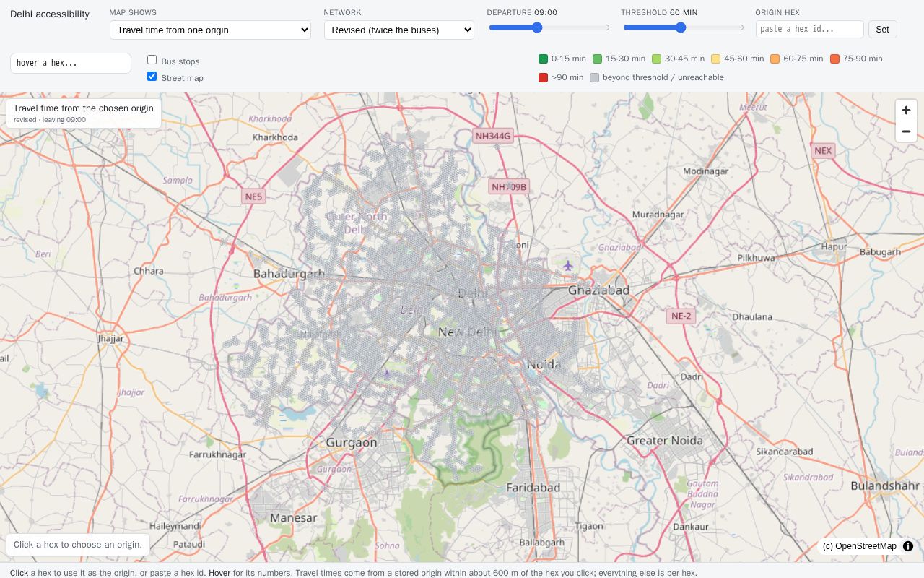The width and height of the screenshot is (924, 578).
Task: Click the Modinagar town label
Action: (x=705, y=171)
